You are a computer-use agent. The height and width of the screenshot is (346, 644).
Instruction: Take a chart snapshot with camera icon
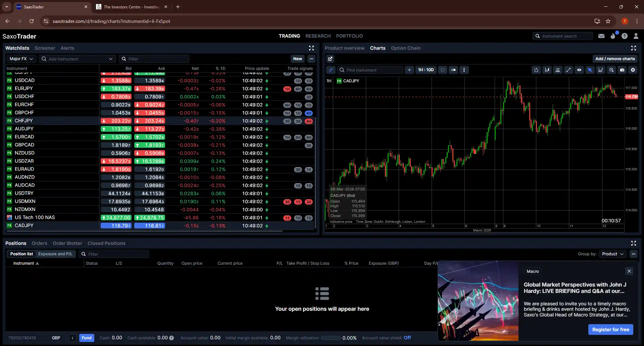622,70
